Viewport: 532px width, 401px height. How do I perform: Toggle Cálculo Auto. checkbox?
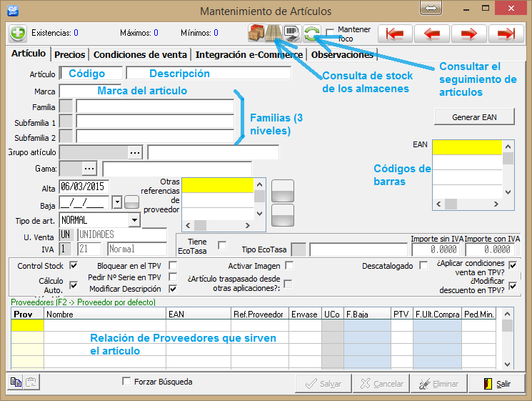pyautogui.click(x=74, y=285)
